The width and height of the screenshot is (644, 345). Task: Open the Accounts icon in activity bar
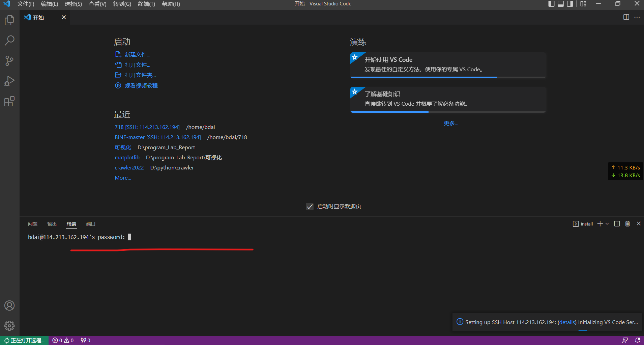[9, 306]
